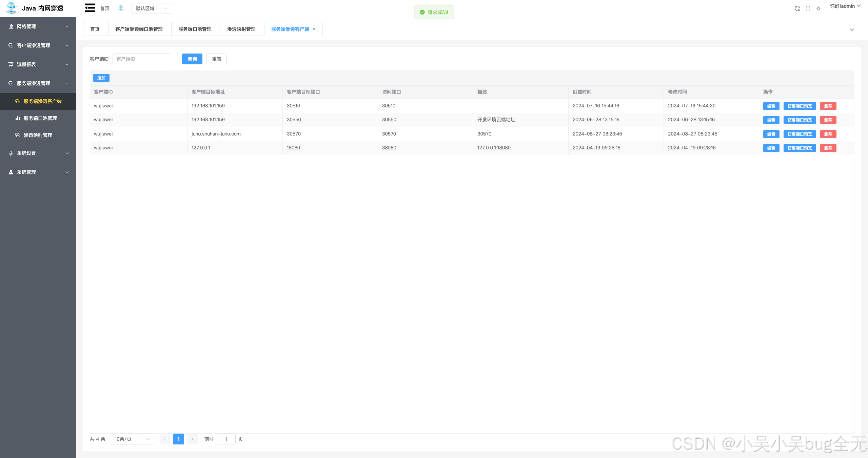Open the 默认区域 region dropdown
868x458 pixels.
point(152,8)
